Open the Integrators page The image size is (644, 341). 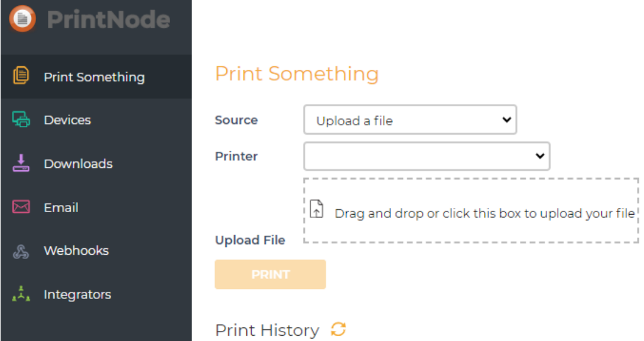[77, 294]
